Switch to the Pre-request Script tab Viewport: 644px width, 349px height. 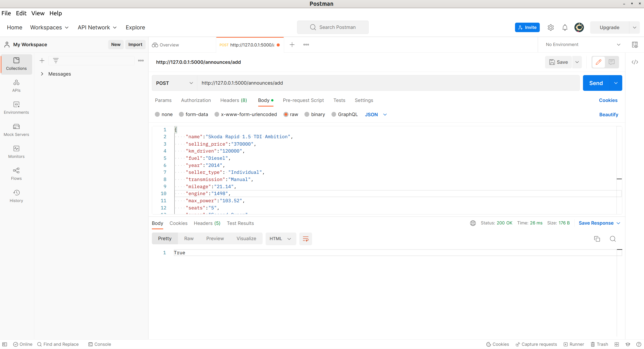click(303, 100)
